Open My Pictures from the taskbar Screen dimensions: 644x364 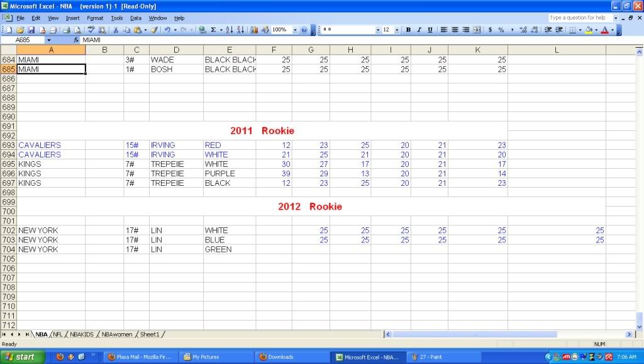(216, 357)
